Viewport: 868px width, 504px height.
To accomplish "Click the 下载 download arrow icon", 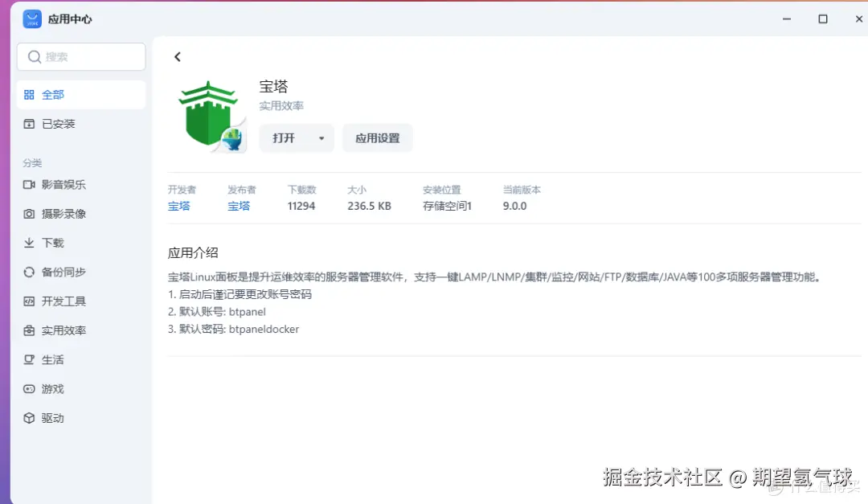I will (30, 243).
